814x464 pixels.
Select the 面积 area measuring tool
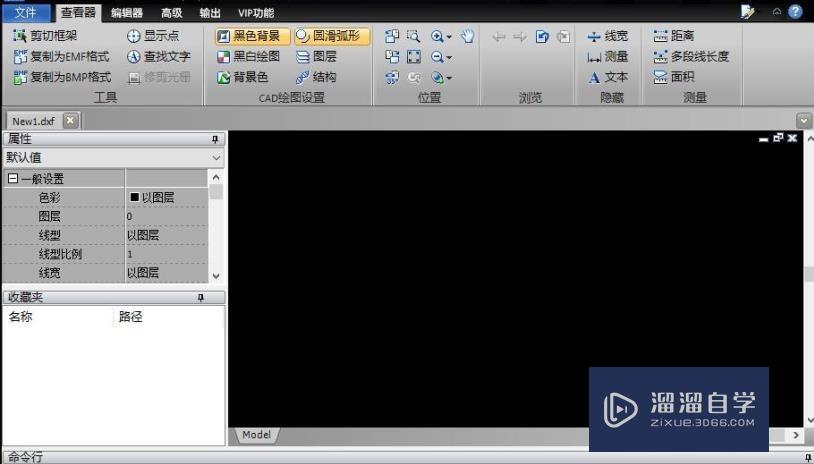(x=674, y=77)
